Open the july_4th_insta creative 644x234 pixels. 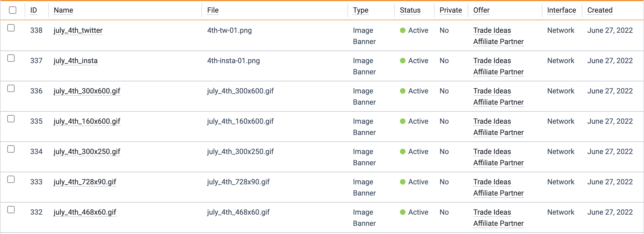click(x=76, y=61)
